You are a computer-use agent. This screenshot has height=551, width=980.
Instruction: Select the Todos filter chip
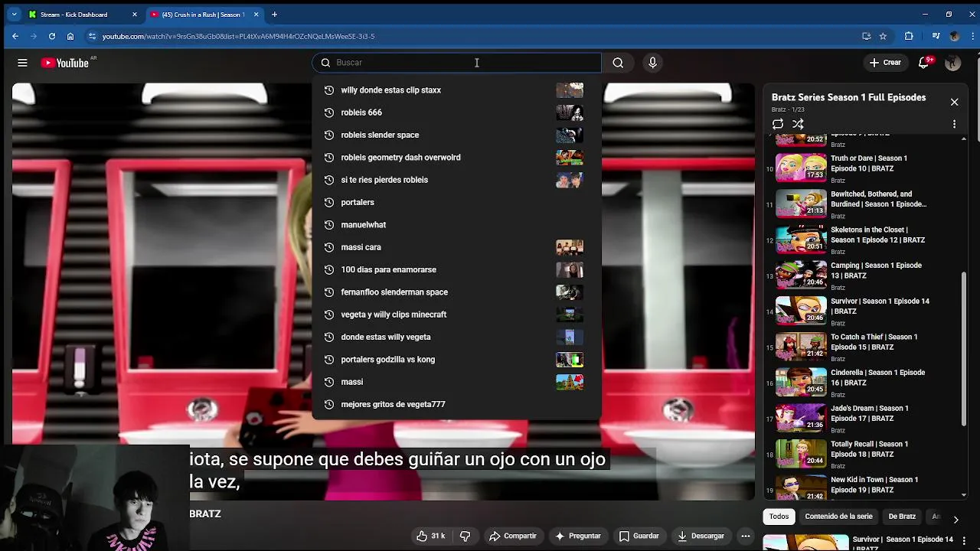(779, 517)
